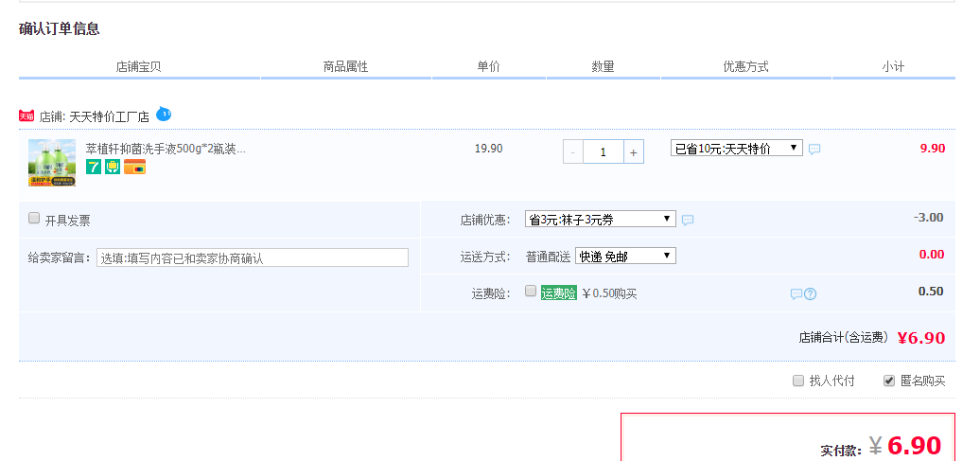Image resolution: width=980 pixels, height=461 pixels.
Task: Click the red subtotal 9.90
Action: pyautogui.click(x=933, y=149)
